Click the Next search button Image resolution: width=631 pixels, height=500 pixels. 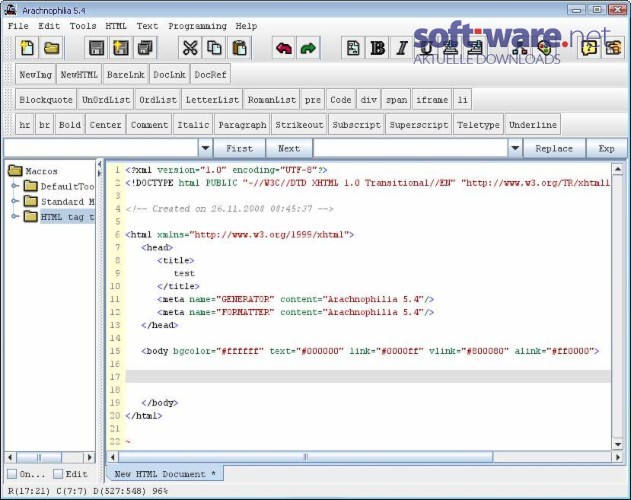coord(289,148)
